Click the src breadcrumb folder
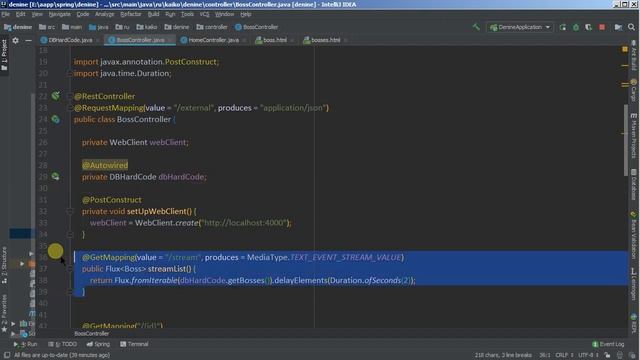640x360 pixels. tap(47, 27)
